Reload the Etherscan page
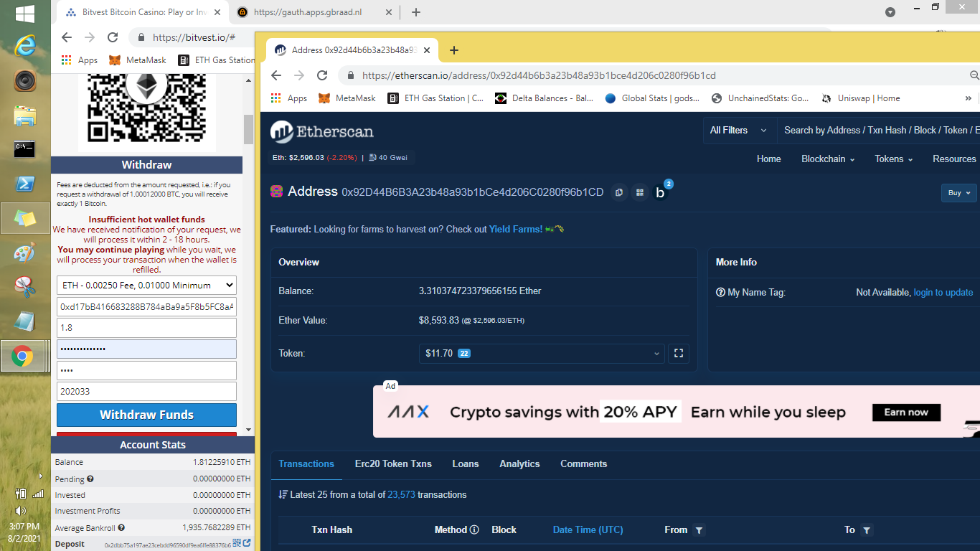This screenshot has width=980, height=551. (322, 75)
